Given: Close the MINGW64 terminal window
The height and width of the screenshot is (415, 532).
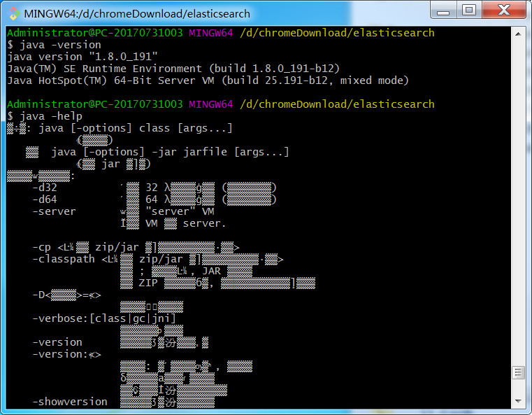Looking at the screenshot, I should 504,10.
